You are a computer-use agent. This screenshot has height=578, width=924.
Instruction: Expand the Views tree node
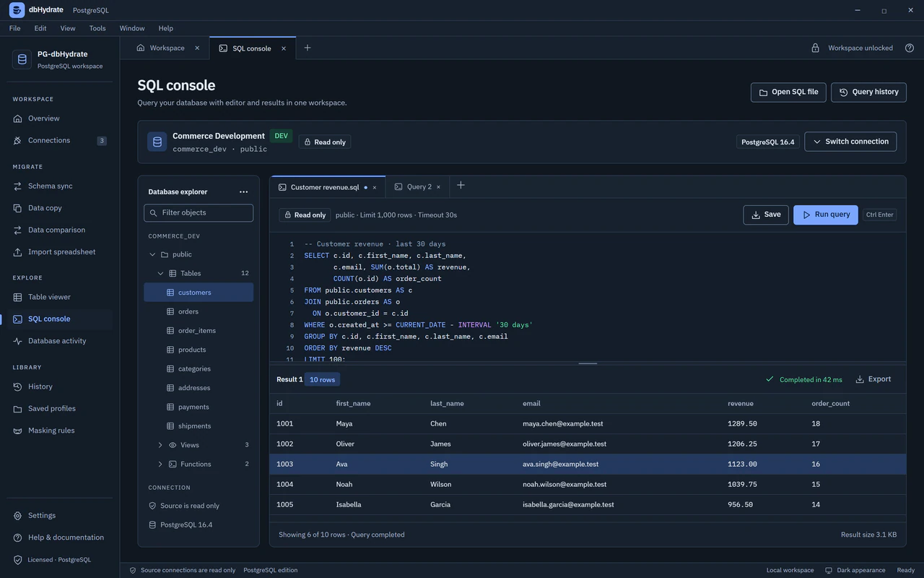160,445
